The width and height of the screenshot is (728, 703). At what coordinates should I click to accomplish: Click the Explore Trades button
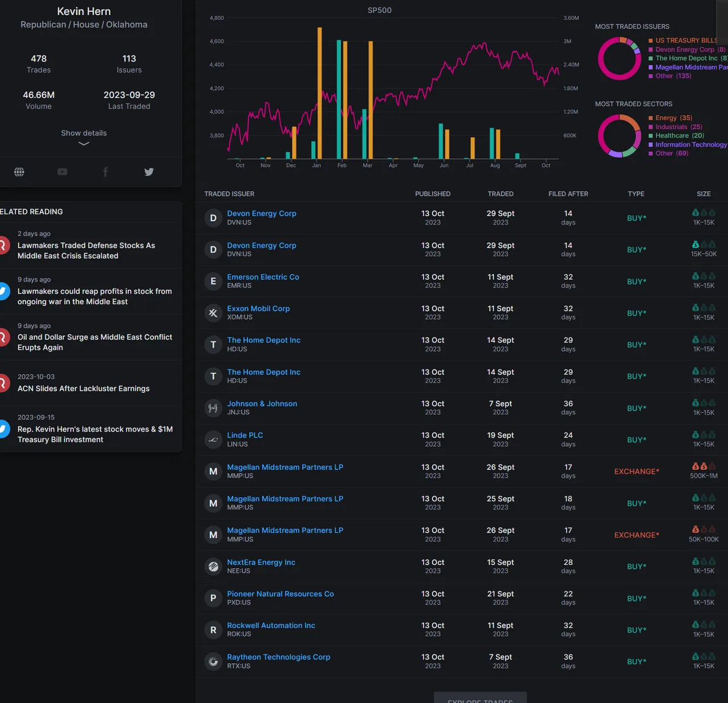480,698
